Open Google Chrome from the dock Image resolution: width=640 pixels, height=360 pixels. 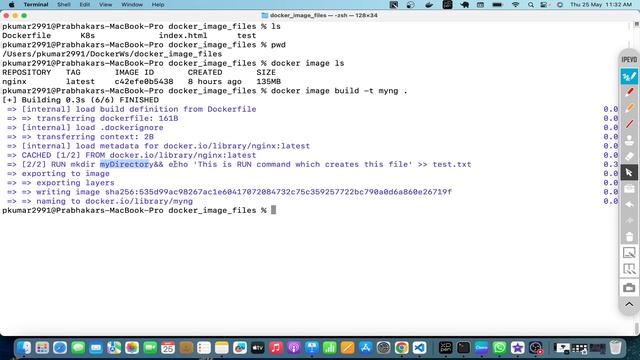401,348
